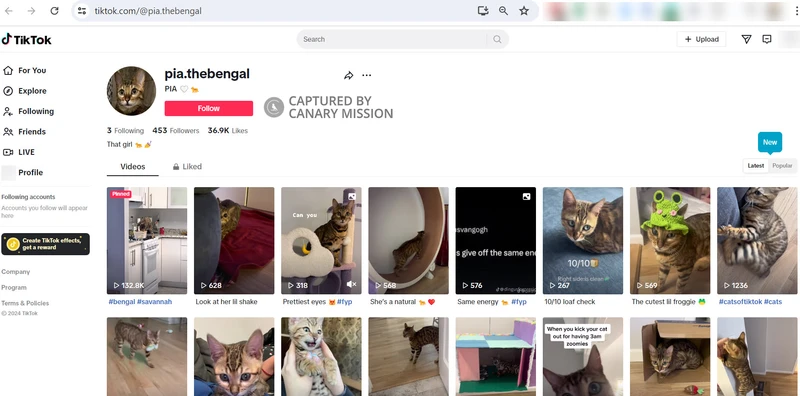The width and height of the screenshot is (800, 396).
Task: Open the colorful foam playhouse video
Action: point(496,357)
